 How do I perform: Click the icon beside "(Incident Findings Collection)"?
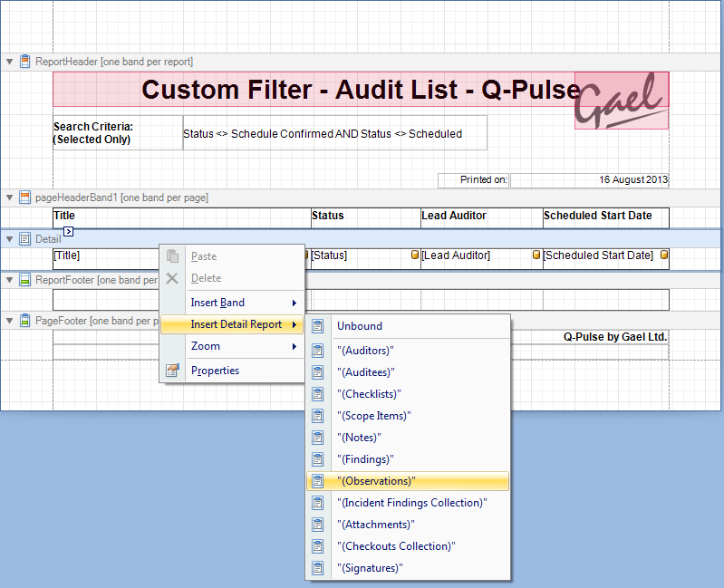click(x=318, y=503)
